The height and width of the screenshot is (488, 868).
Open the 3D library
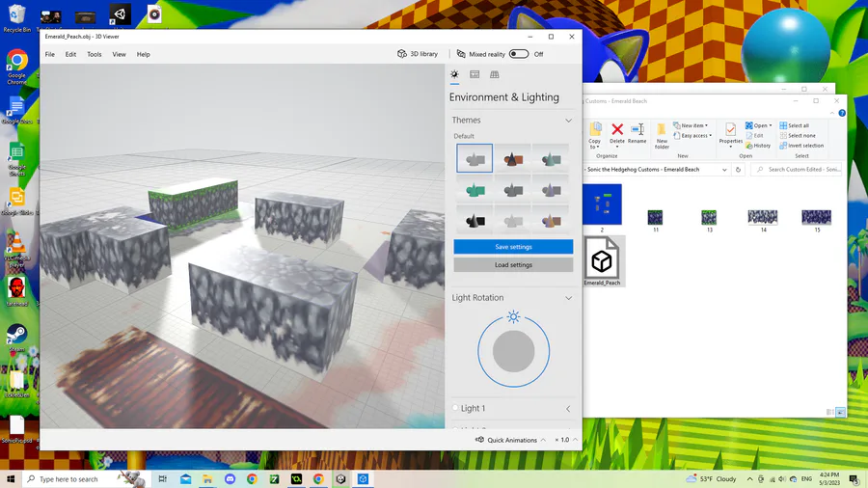pyautogui.click(x=418, y=54)
